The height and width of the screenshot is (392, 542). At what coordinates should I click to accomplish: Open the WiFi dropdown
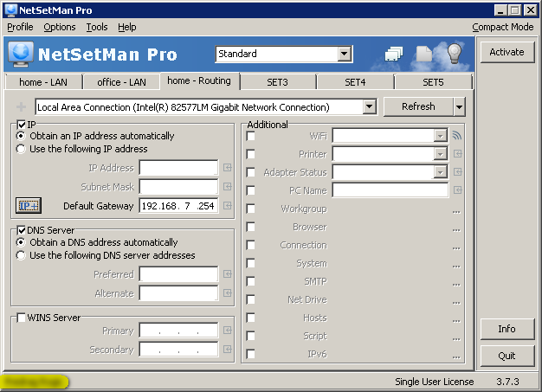[440, 136]
